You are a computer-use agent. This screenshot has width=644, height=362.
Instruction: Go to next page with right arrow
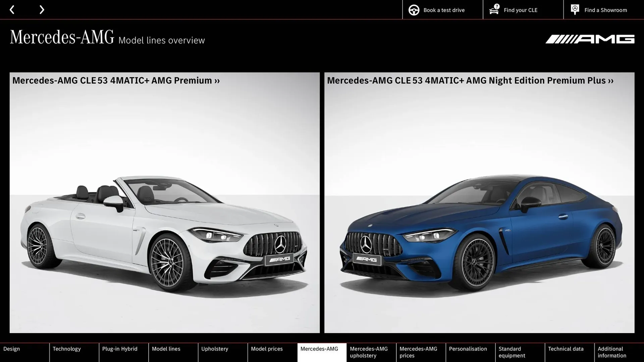(x=42, y=9)
